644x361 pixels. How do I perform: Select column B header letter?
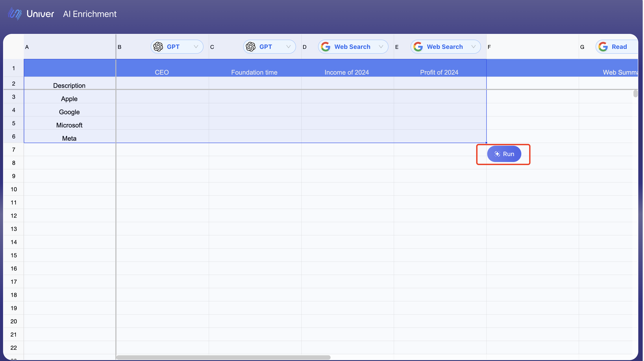click(120, 47)
